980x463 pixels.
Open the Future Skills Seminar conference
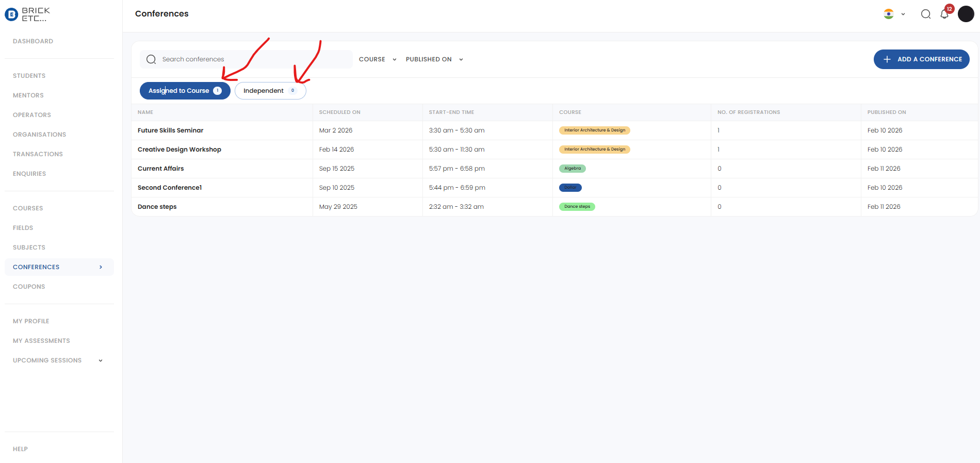click(170, 130)
